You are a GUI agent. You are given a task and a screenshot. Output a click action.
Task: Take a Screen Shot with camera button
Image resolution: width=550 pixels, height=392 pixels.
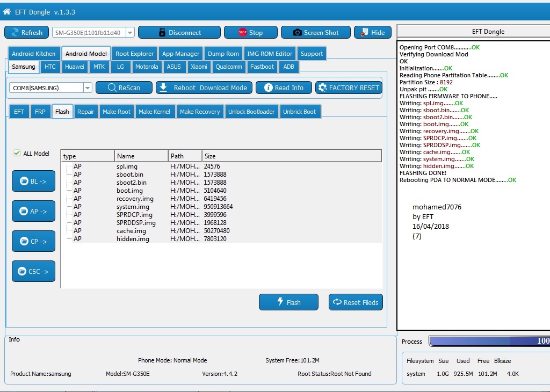[x=315, y=33]
